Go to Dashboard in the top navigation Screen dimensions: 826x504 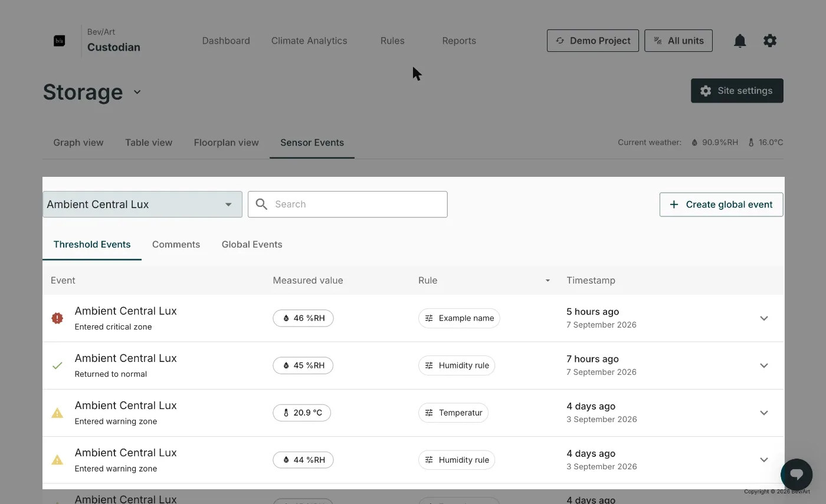point(226,41)
